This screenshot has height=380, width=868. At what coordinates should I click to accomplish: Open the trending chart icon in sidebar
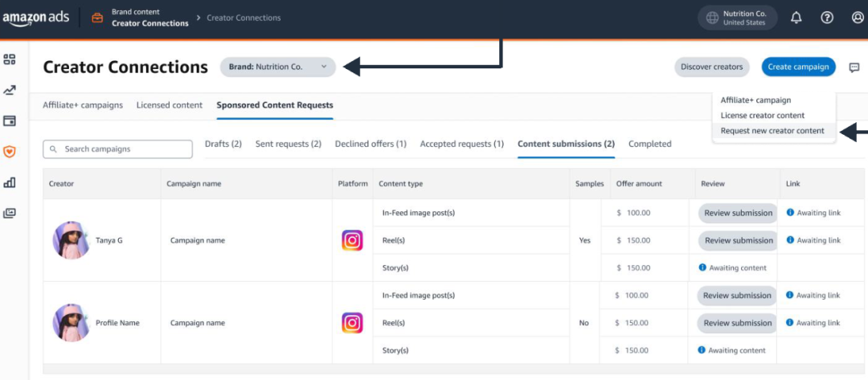[x=10, y=91]
